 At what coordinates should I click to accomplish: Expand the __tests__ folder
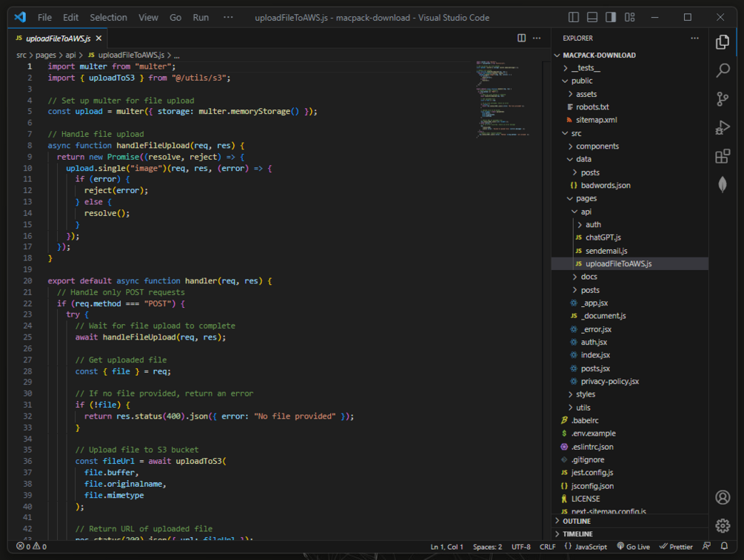tap(586, 68)
